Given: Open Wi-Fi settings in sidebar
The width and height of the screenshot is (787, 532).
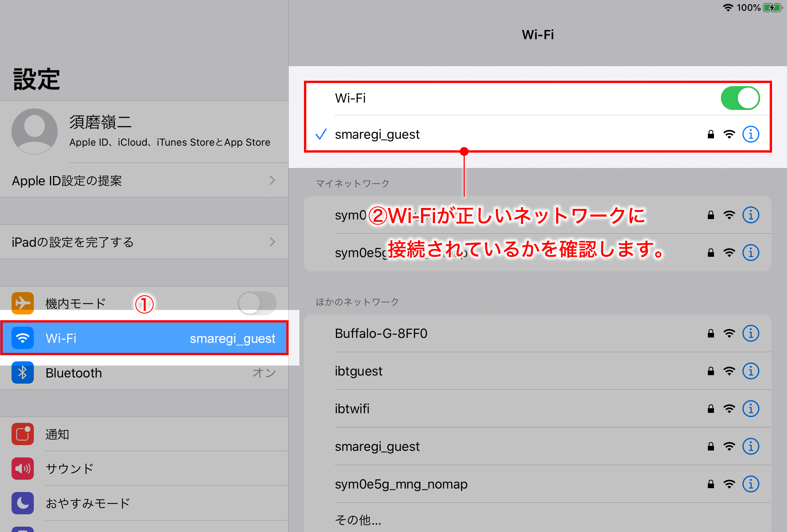Looking at the screenshot, I should [x=144, y=338].
